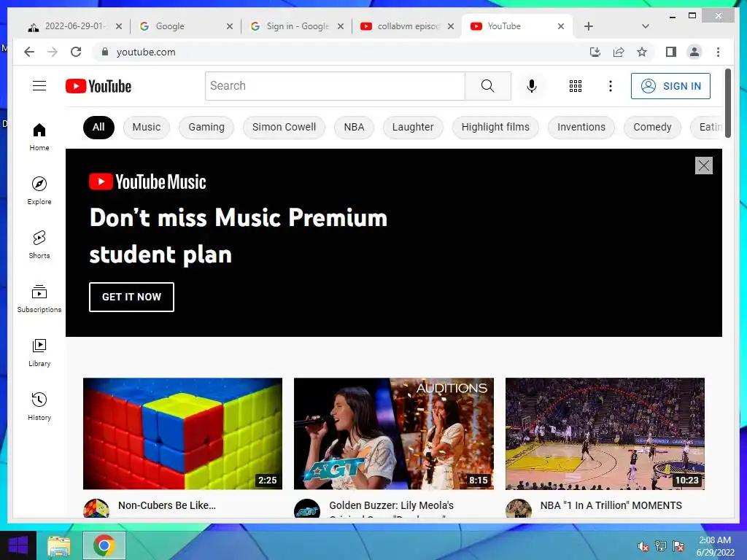This screenshot has width=747, height=560.
Task: Toggle Chrome side panel icon
Action: tap(671, 52)
